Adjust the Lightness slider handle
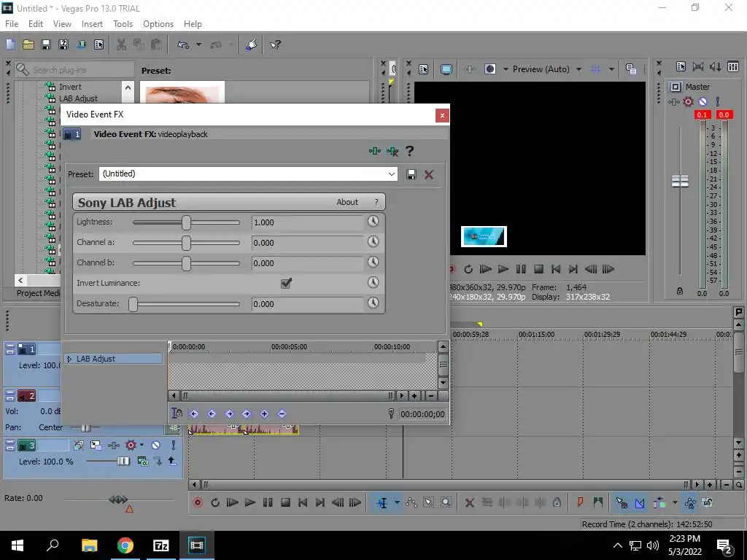747x560 pixels. (x=186, y=222)
